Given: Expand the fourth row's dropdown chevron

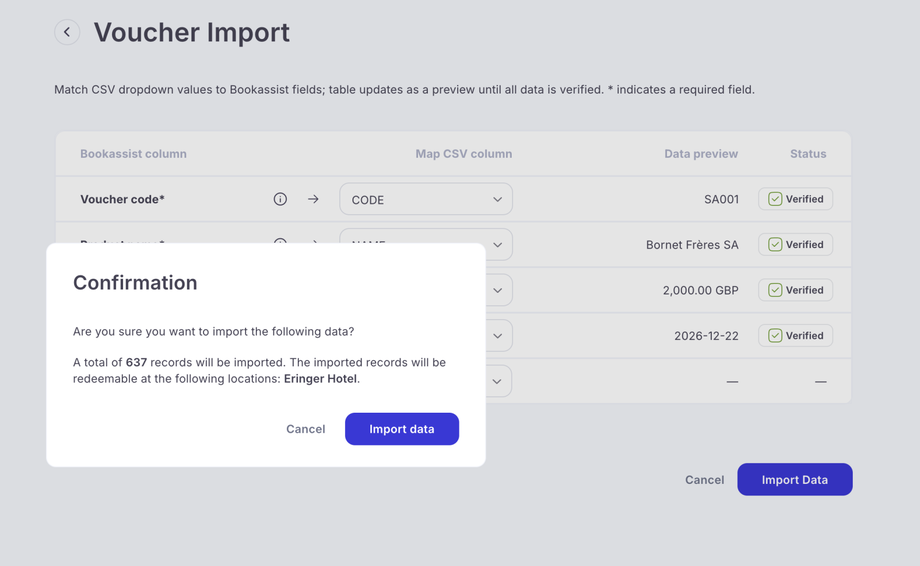Looking at the screenshot, I should (497, 336).
